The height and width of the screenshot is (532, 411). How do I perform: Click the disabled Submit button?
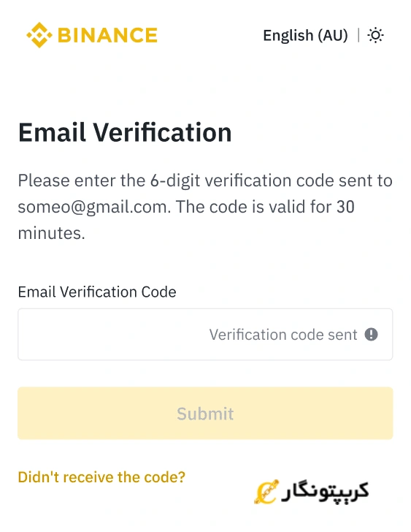click(x=205, y=414)
